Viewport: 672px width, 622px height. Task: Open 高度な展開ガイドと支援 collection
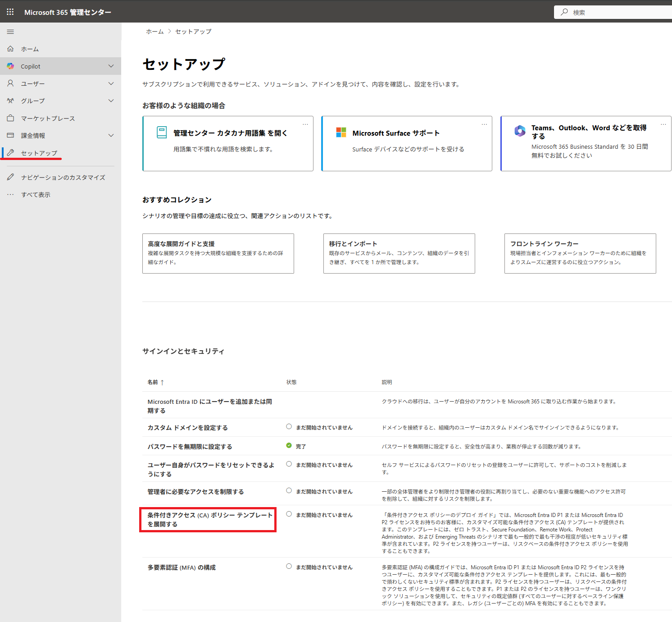tap(218, 253)
